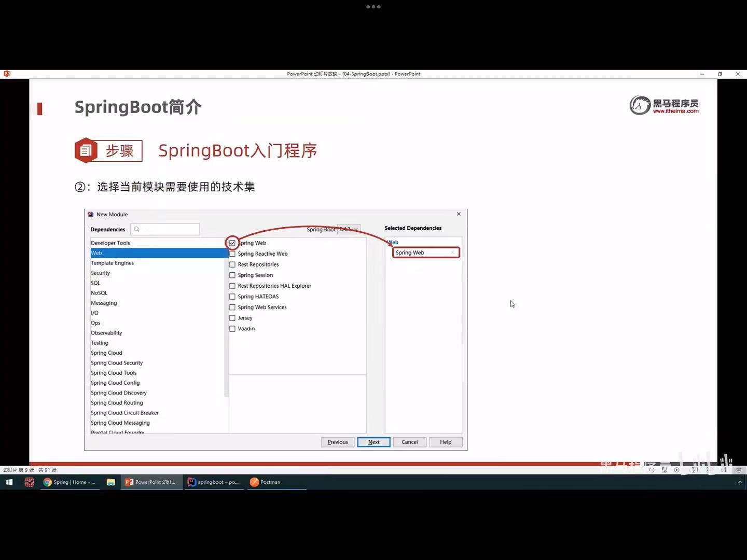Switch to the PowerPoint taskbar item
747x560 pixels.
coord(151,482)
